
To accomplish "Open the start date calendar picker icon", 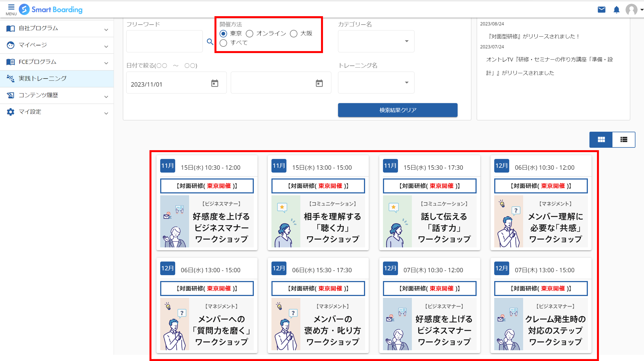I will (x=214, y=83).
